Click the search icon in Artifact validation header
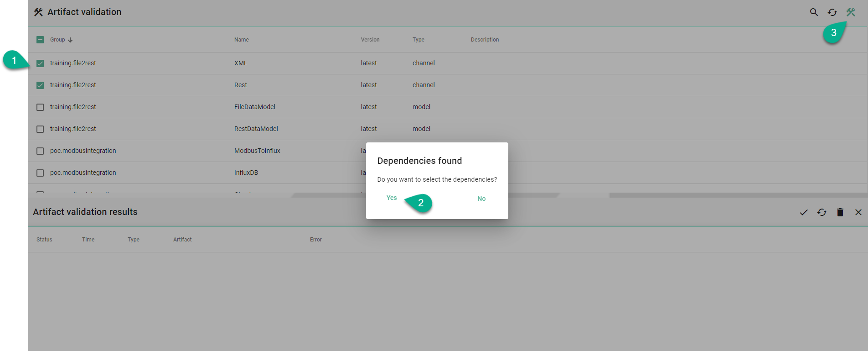The width and height of the screenshot is (868, 351). (814, 12)
